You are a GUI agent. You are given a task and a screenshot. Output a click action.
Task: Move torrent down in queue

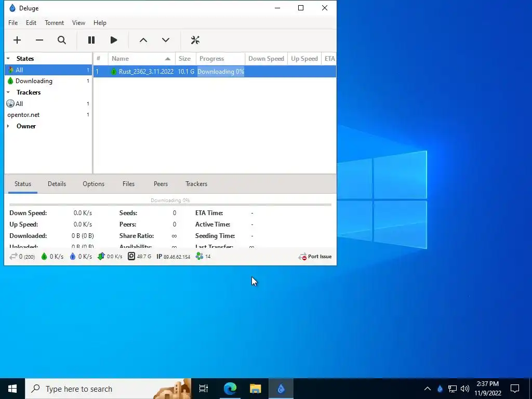[x=166, y=40]
